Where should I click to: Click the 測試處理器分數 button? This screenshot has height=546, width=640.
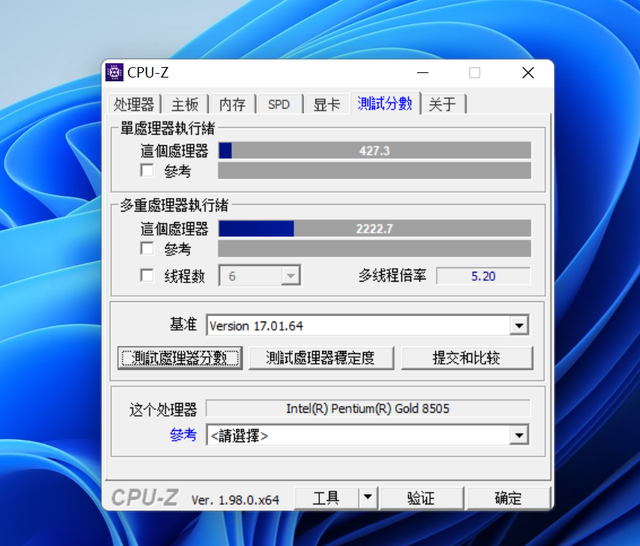click(x=180, y=358)
